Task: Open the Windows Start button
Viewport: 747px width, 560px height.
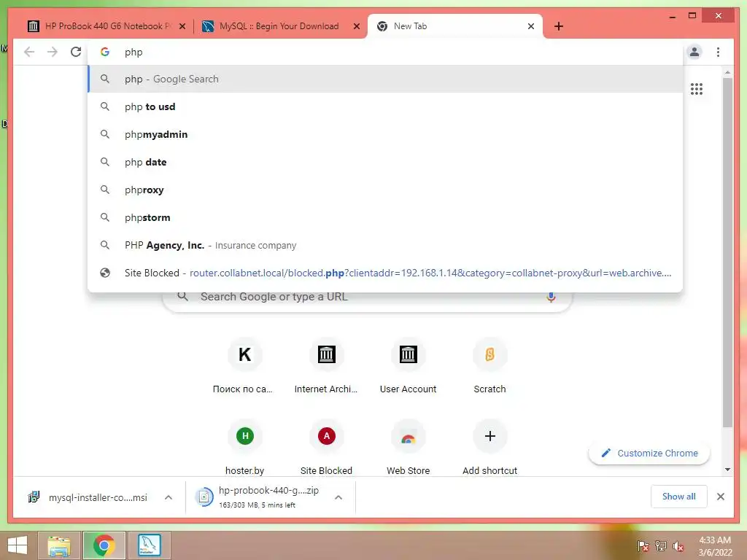Action: point(18,545)
